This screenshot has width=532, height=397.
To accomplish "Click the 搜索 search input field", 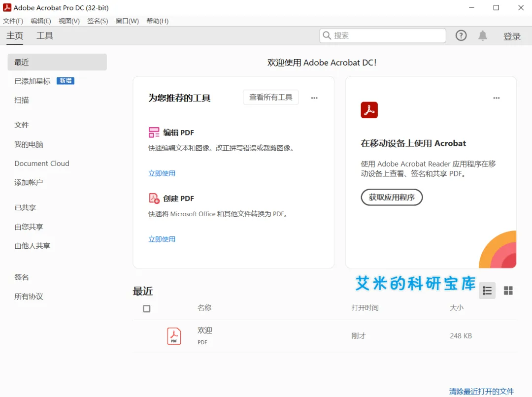I will pos(383,35).
